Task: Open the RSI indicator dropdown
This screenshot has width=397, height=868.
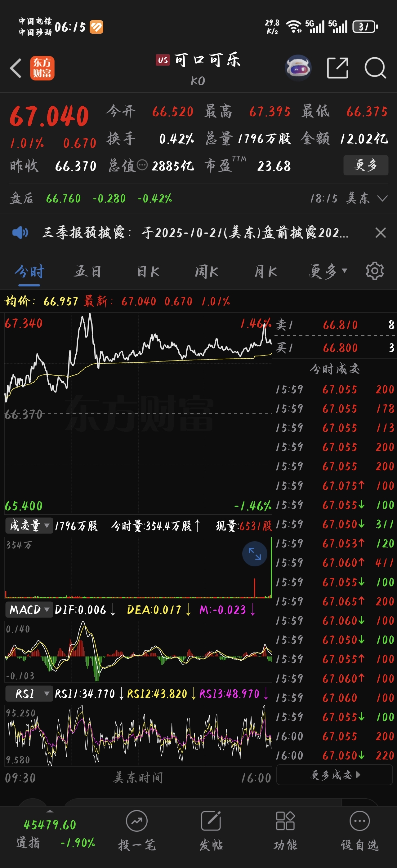Action: 29,694
